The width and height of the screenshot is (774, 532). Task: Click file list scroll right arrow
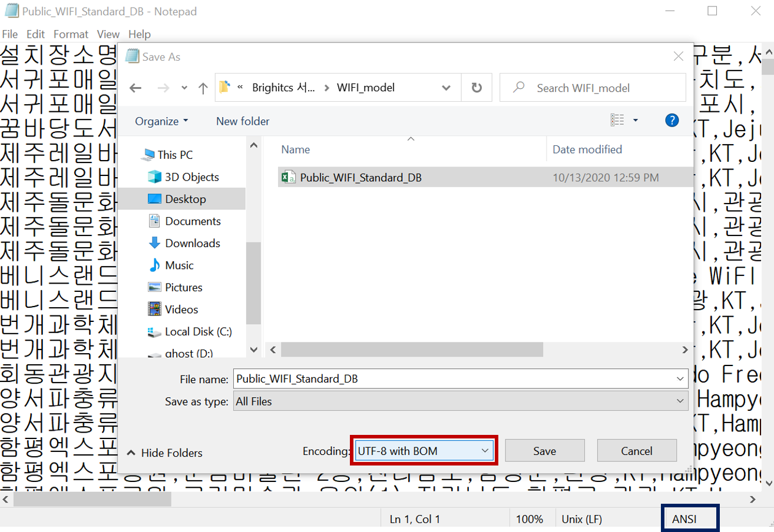[685, 349]
